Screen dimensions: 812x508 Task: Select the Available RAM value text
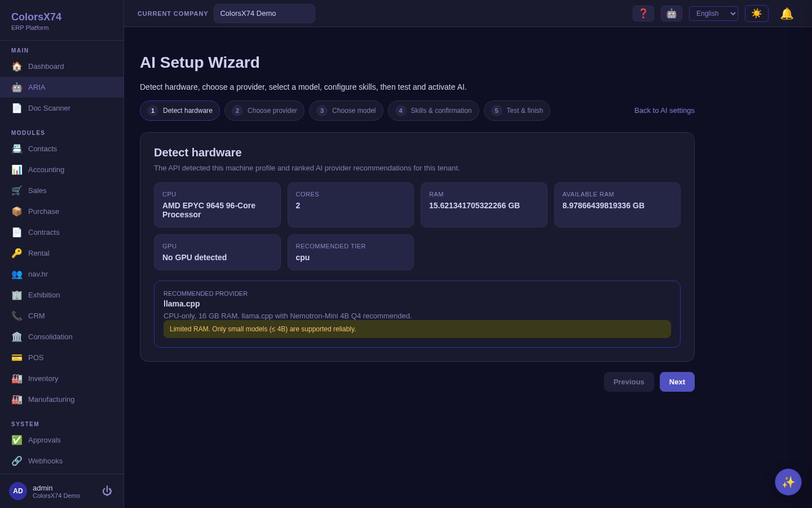click(603, 205)
